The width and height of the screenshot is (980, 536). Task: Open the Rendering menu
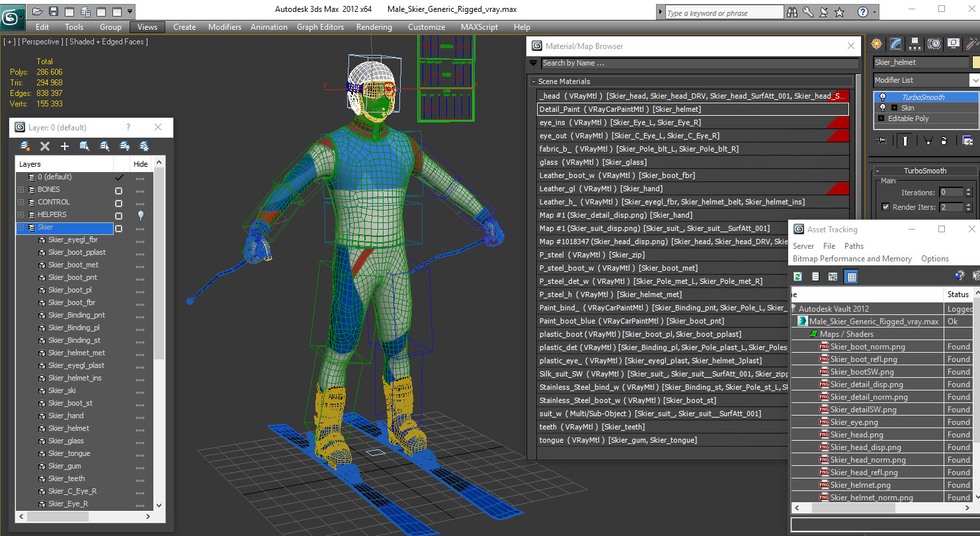(374, 27)
